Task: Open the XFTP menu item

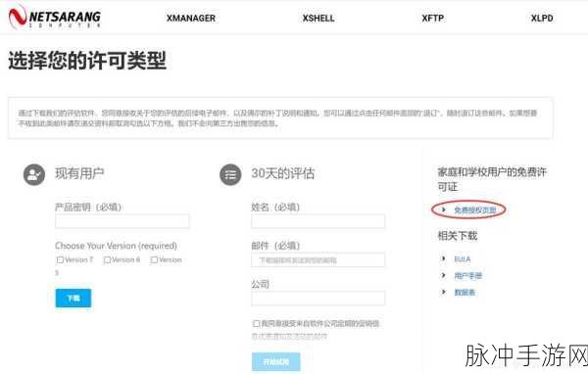Action: [433, 18]
